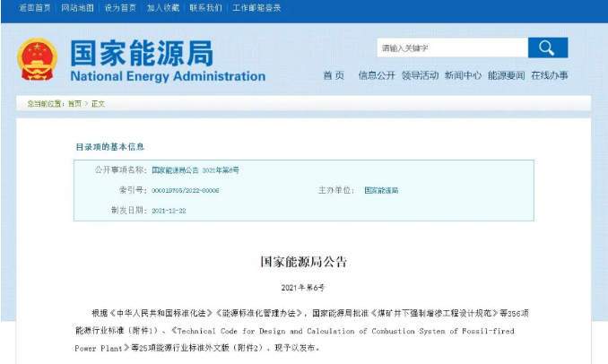The width and height of the screenshot is (608, 364).
Task: Go to 领导活动 in the navigation
Action: tap(420, 75)
